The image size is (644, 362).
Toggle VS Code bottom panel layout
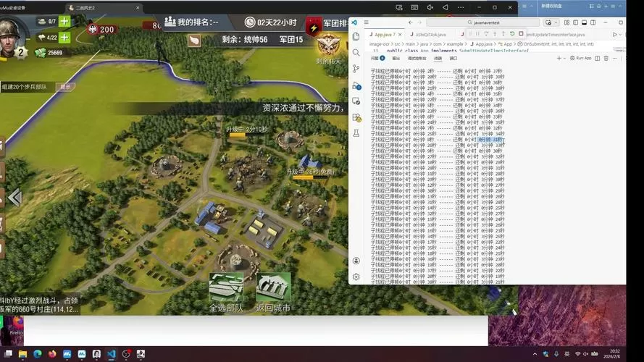pyautogui.click(x=584, y=22)
